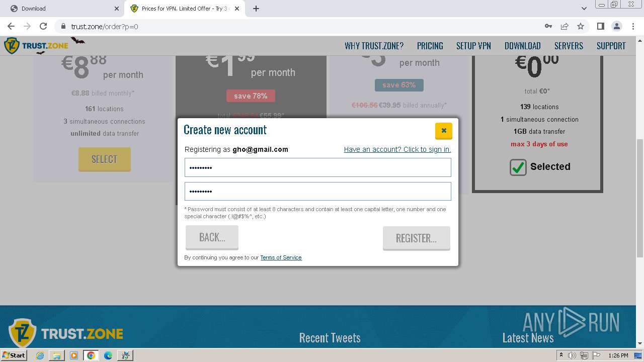
Task: Go forward in browser history
Action: pyautogui.click(x=27, y=26)
